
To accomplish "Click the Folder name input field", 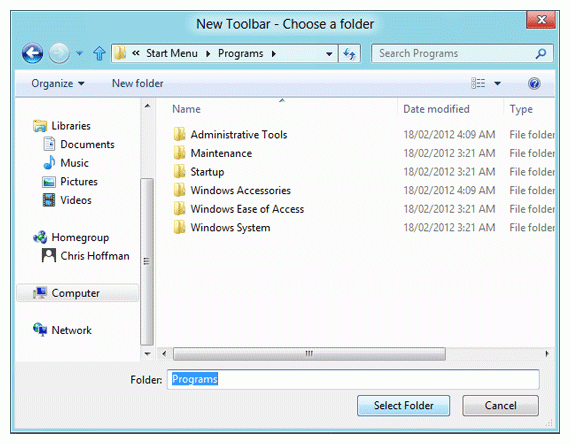I will pos(353,379).
